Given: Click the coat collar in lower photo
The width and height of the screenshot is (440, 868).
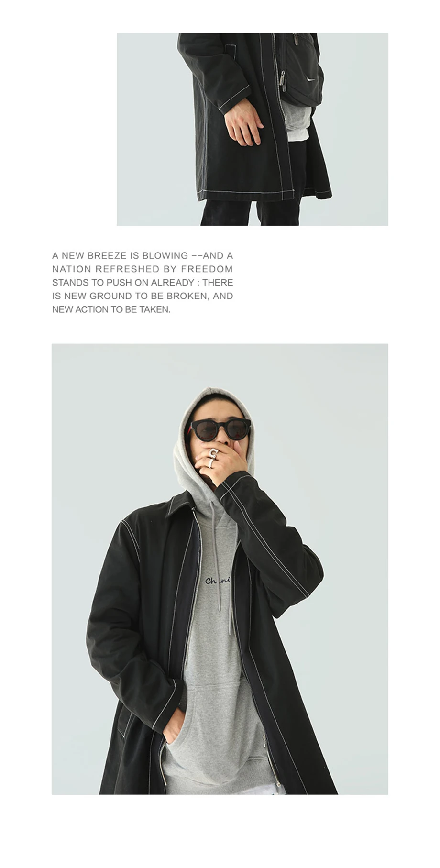Looking at the screenshot, I should pos(181,502).
